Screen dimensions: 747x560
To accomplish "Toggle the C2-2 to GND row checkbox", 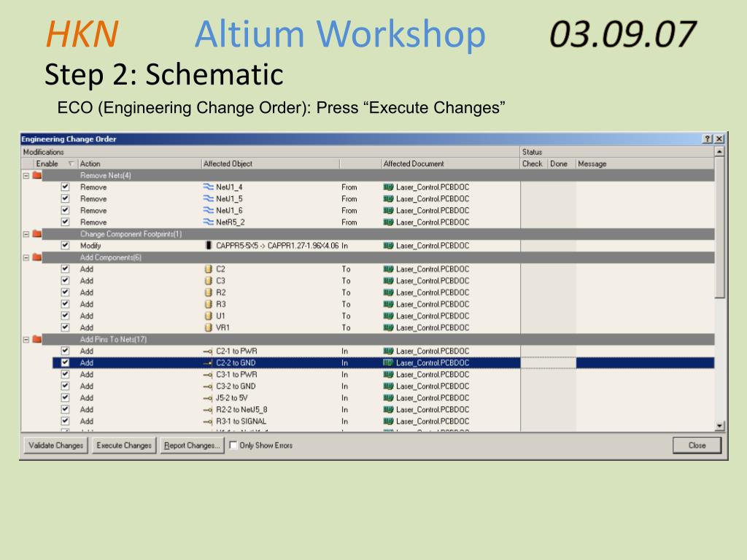I will (x=65, y=362).
